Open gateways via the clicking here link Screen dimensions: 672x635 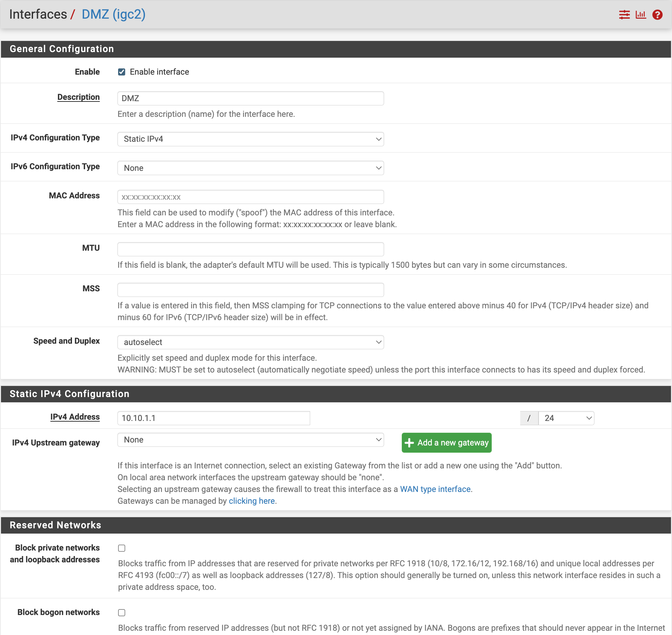click(251, 501)
